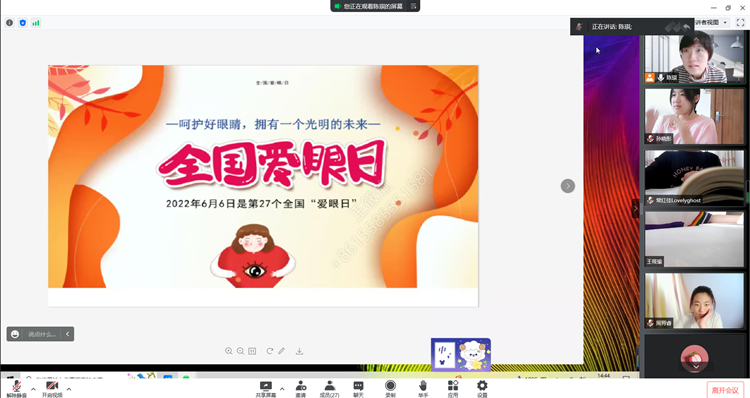Reset document to 1:1 actual size
This screenshot has height=398, width=750.
pos(252,351)
